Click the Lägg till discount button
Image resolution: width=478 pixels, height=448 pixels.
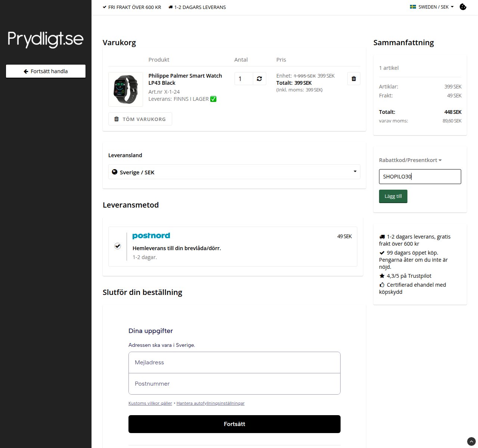[x=393, y=196]
